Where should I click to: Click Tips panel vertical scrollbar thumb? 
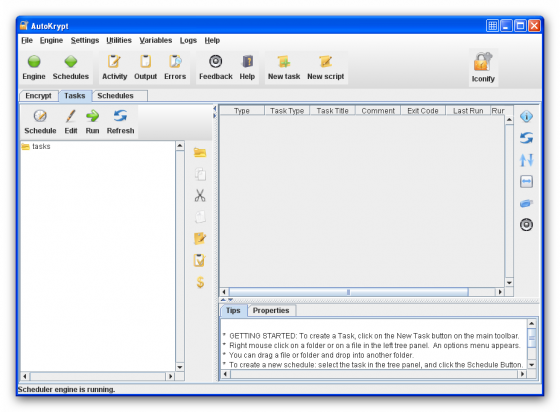click(x=531, y=338)
